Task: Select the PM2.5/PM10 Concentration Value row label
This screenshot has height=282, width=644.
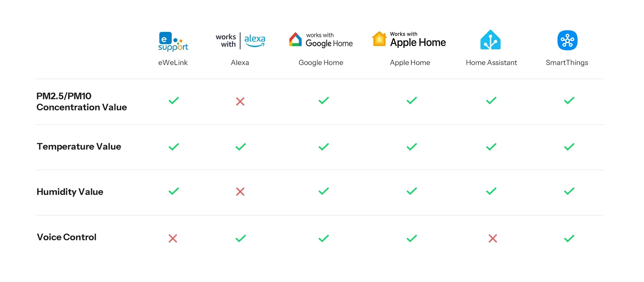Action: tap(82, 101)
